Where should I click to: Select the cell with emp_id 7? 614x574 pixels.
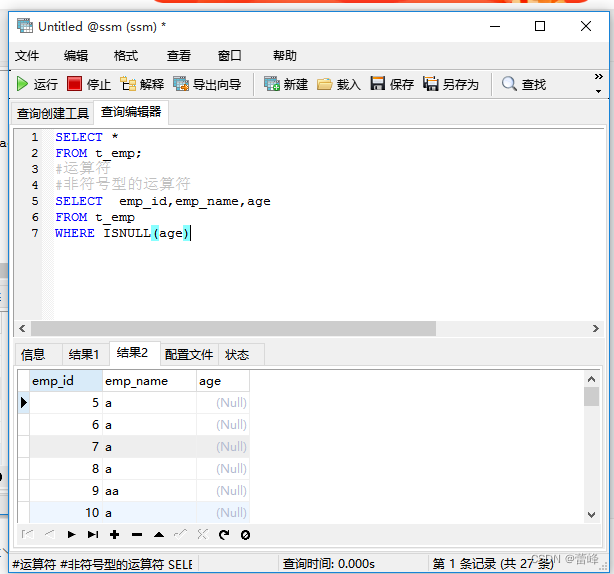pyautogui.click(x=66, y=447)
